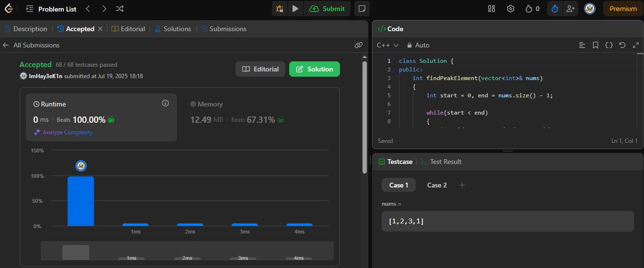Click code line 3 findPeakElement
Screen dimensions: 644x268
coord(478,78)
